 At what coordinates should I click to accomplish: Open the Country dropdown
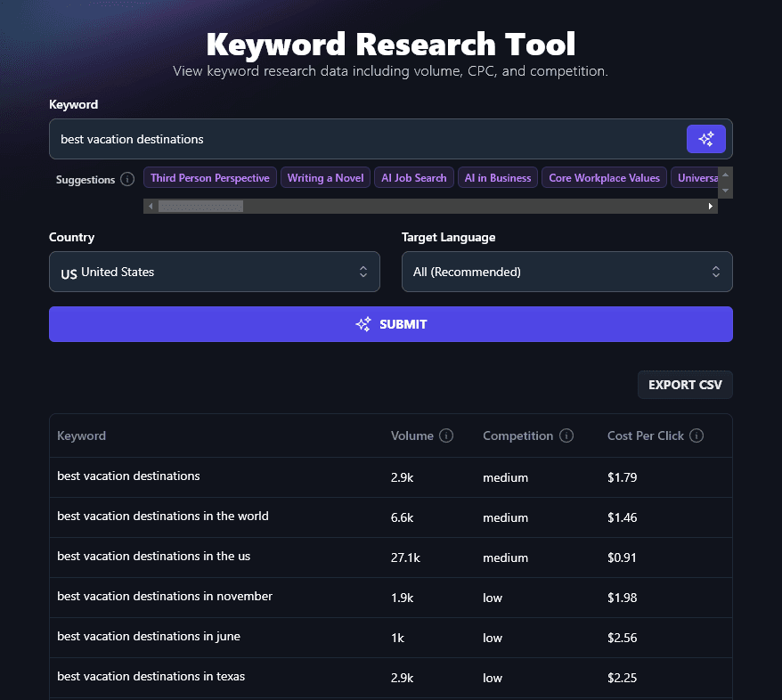(x=214, y=272)
